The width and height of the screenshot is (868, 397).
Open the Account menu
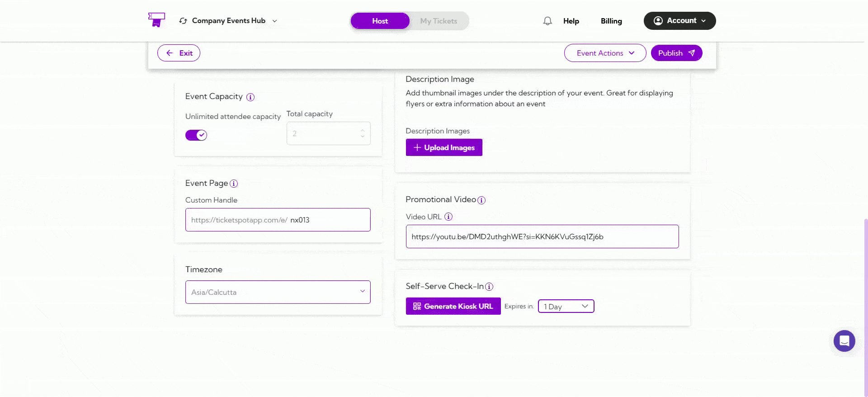tap(679, 21)
